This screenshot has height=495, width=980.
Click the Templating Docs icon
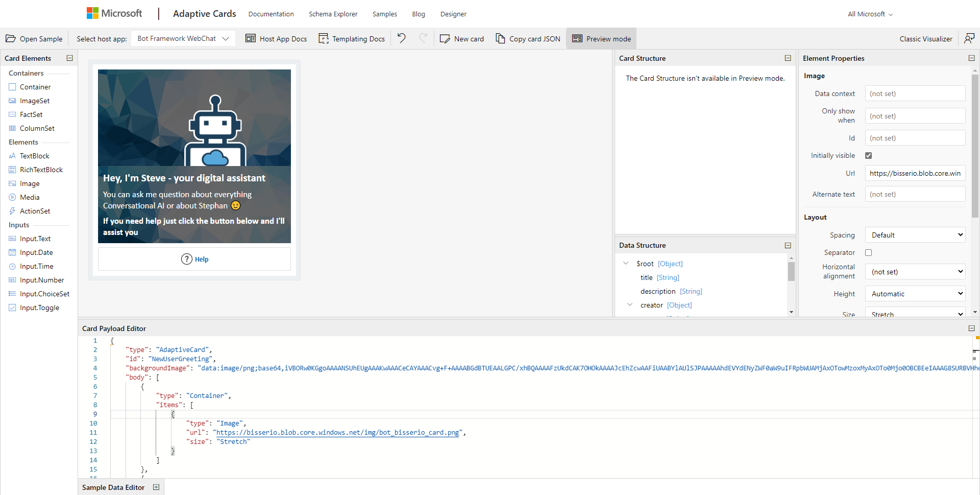324,39
